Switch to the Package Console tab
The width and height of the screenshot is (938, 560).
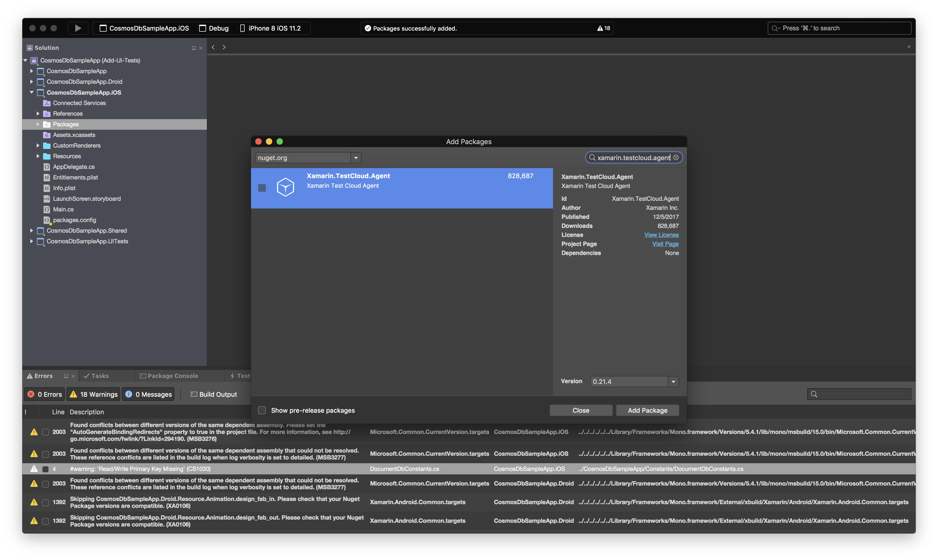pyautogui.click(x=173, y=375)
